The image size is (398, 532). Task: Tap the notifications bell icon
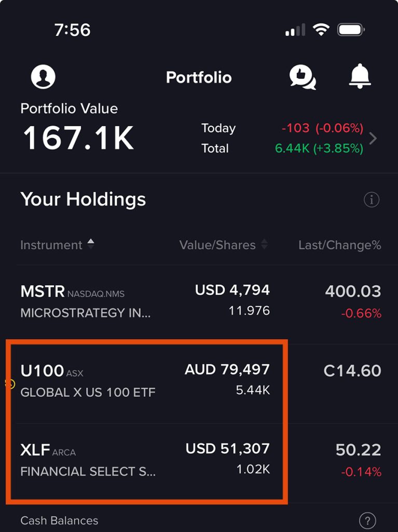coord(360,76)
